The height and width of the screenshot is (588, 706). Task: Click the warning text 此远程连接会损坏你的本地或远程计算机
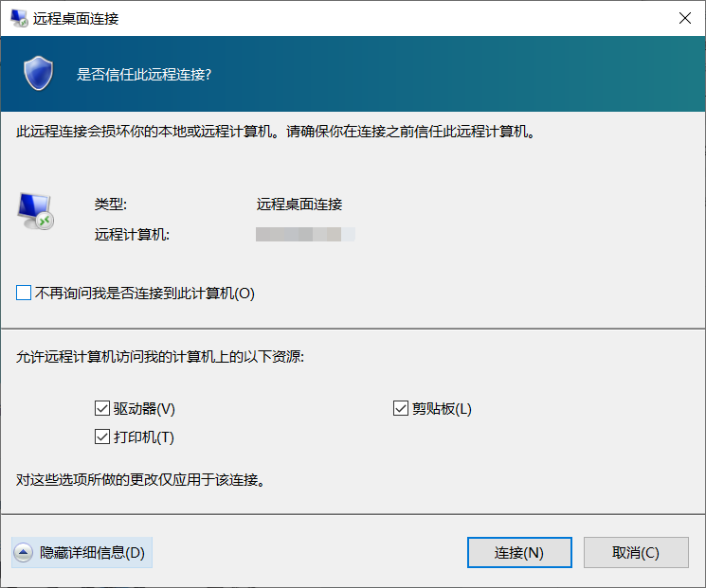(148, 132)
